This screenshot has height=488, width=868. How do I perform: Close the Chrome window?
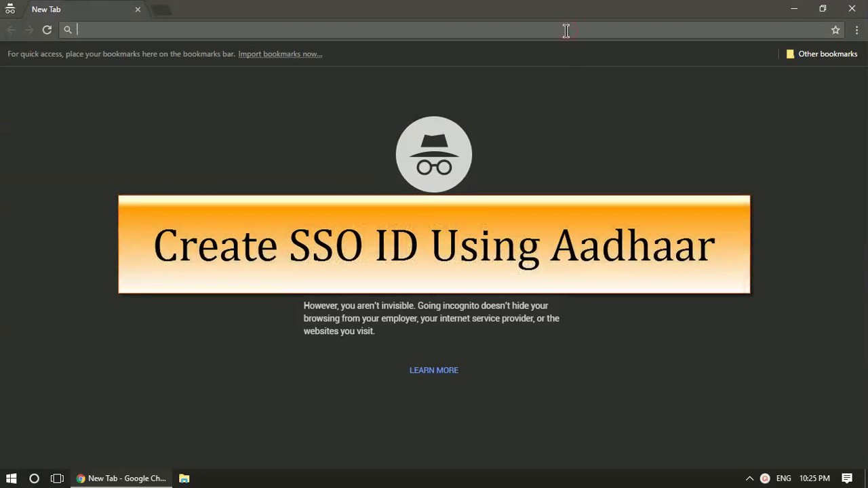(x=852, y=9)
